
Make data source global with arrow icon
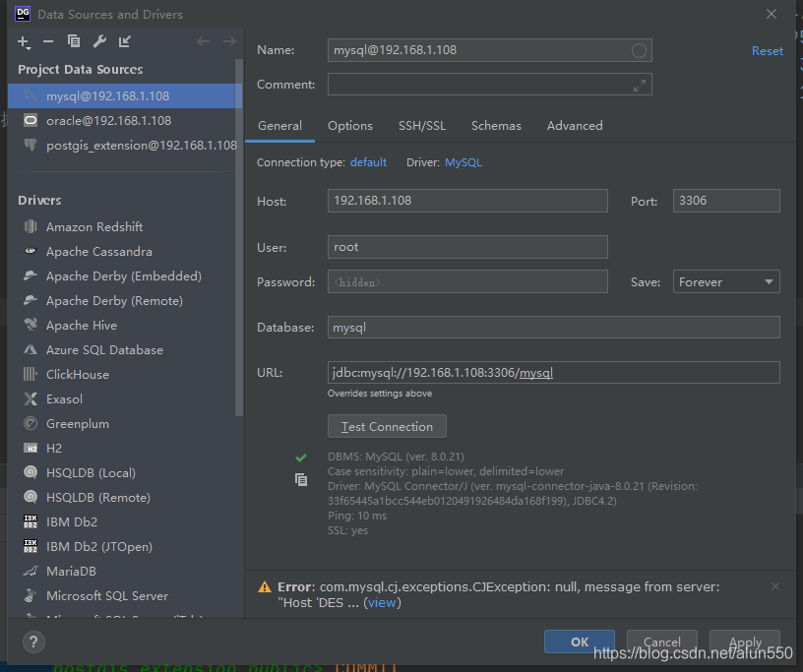pyautogui.click(x=124, y=41)
